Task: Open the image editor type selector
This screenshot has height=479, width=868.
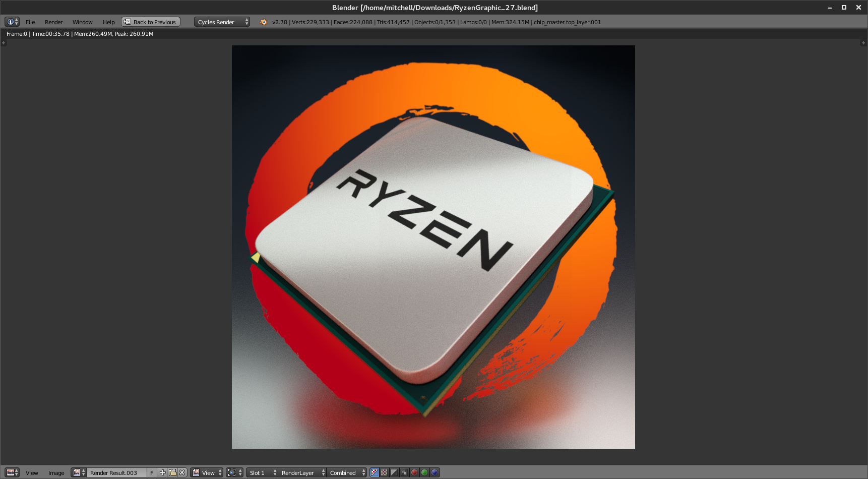Action: point(12,472)
